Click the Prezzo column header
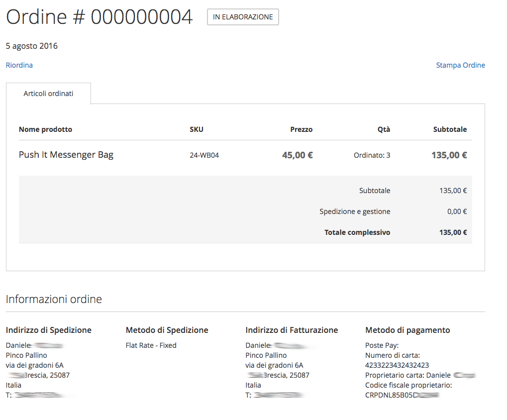 point(302,129)
